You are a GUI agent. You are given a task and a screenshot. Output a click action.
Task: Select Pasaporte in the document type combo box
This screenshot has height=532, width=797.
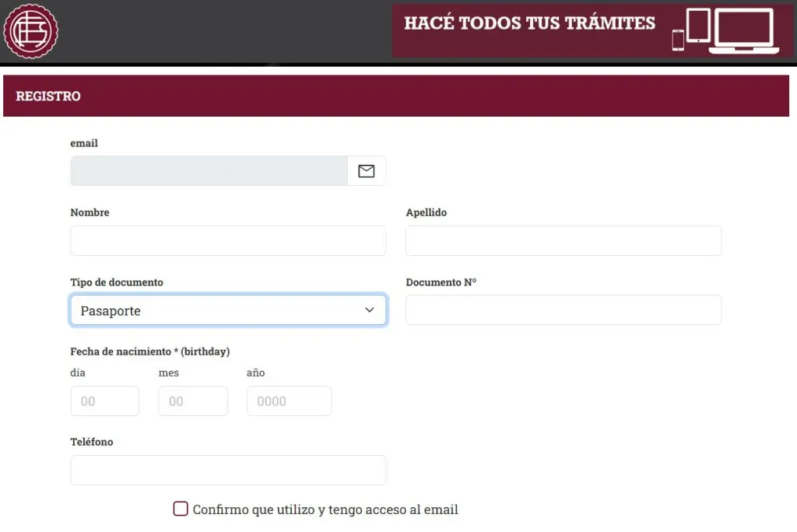point(228,310)
